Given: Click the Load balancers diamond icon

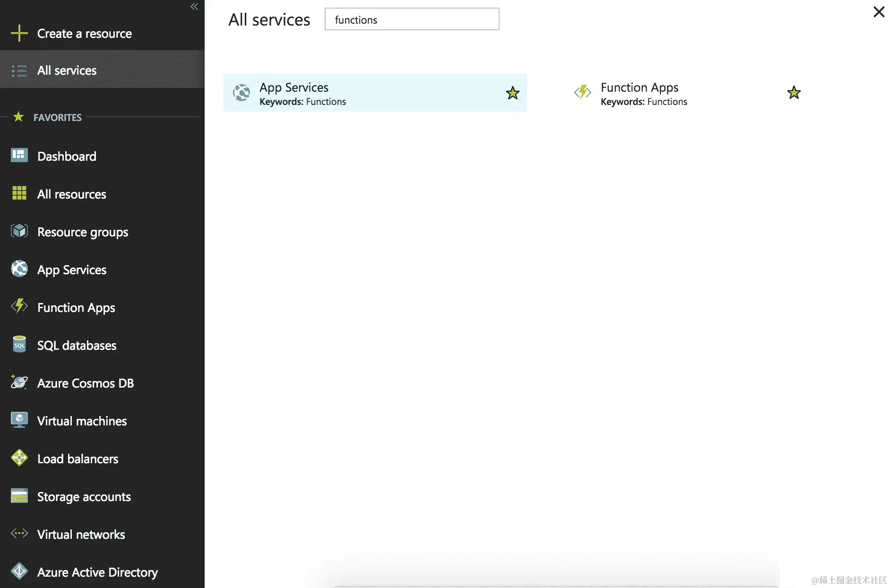Looking at the screenshot, I should 19,458.
